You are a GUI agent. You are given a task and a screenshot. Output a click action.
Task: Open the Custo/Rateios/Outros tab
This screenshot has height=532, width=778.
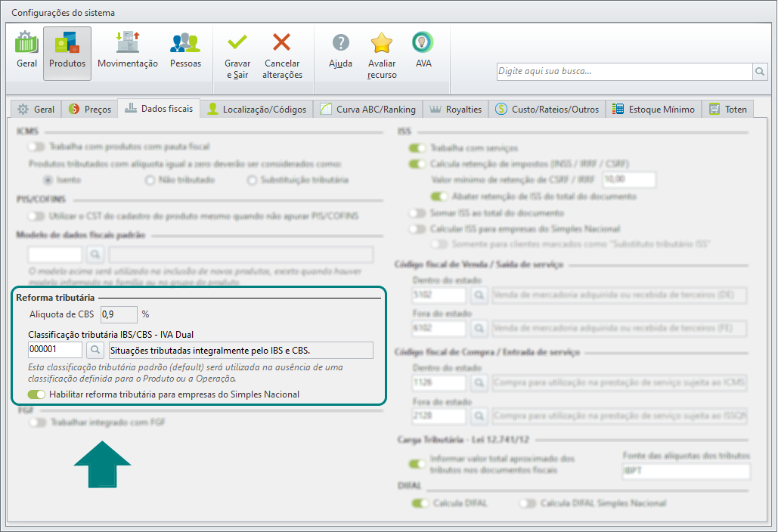click(547, 109)
